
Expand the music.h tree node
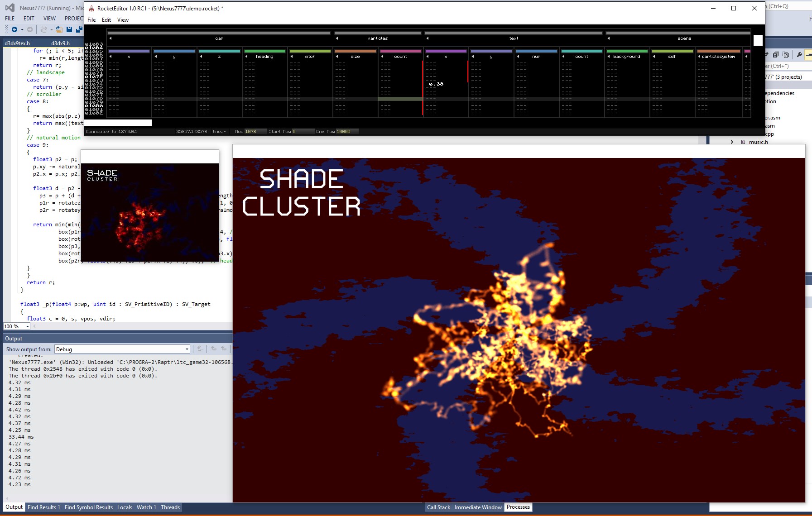pos(732,142)
